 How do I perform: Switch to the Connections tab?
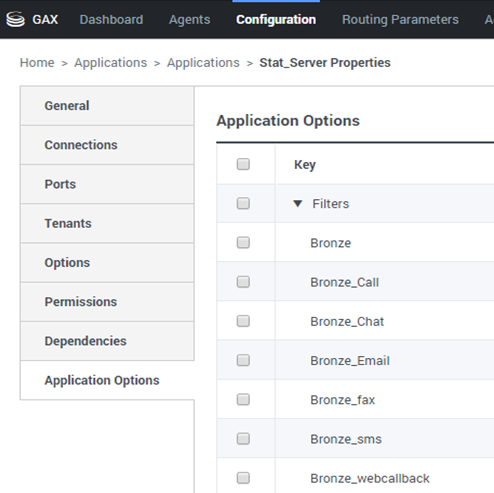click(107, 145)
